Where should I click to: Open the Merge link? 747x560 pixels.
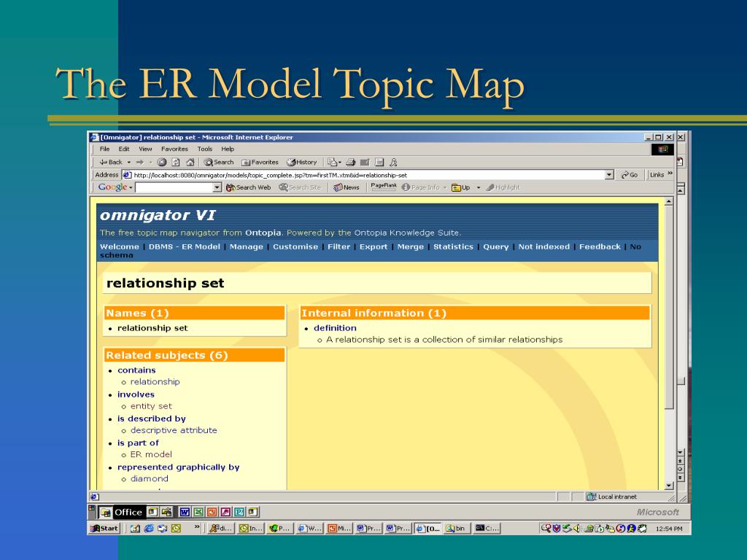[x=411, y=246]
